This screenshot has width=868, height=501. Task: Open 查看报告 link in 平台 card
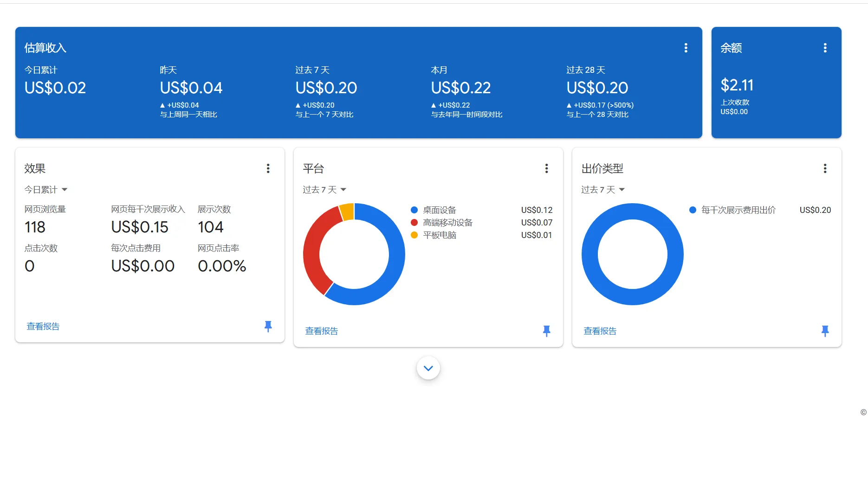pyautogui.click(x=322, y=331)
